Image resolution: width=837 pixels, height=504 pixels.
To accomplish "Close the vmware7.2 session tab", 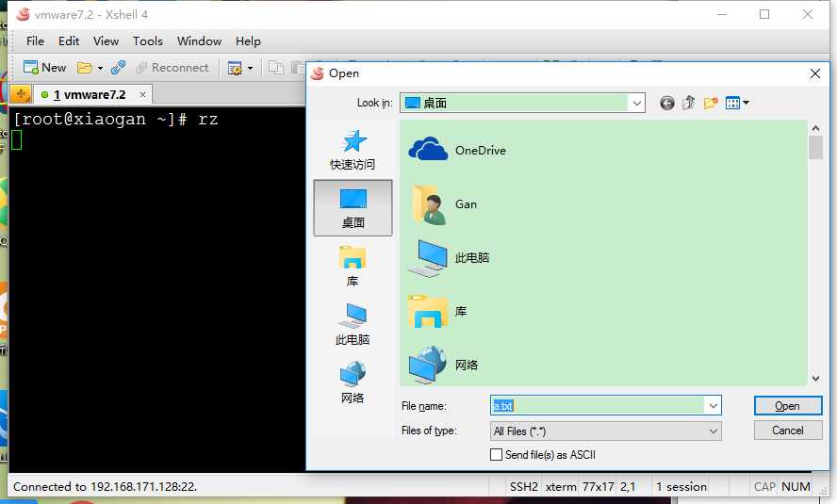I will click(142, 94).
